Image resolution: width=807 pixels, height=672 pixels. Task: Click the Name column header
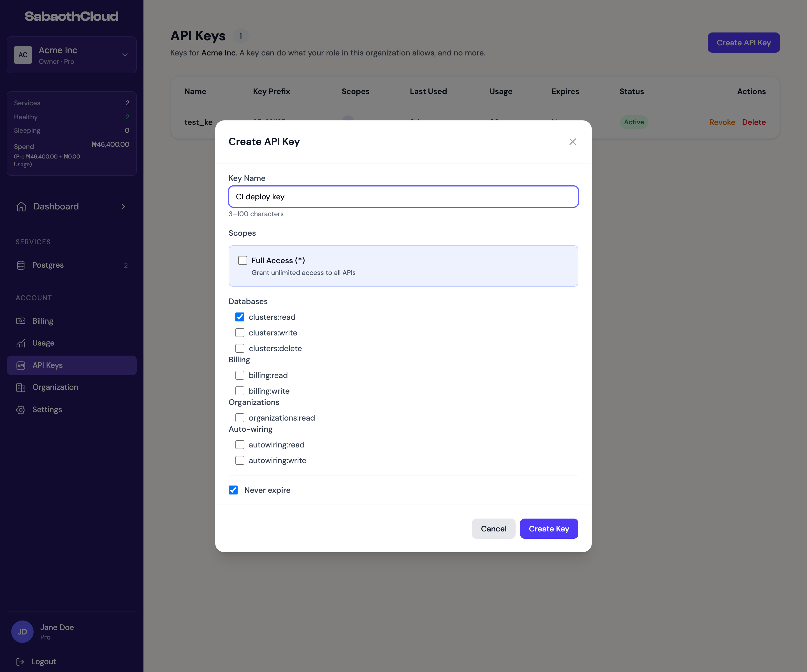[195, 91]
